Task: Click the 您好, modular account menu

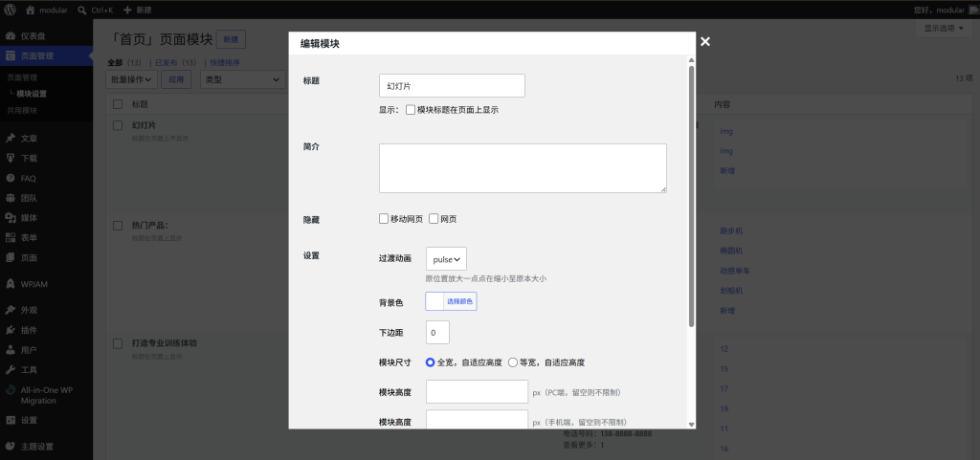Action: (948, 10)
